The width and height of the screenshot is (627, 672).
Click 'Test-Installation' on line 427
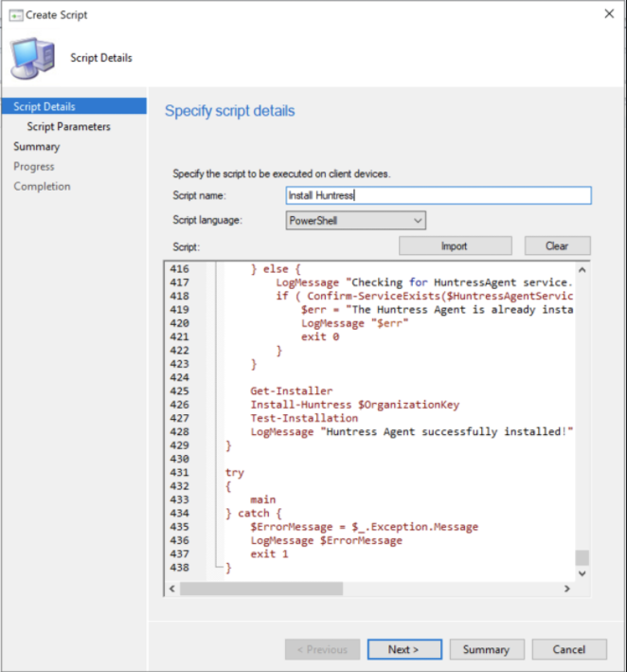click(304, 418)
